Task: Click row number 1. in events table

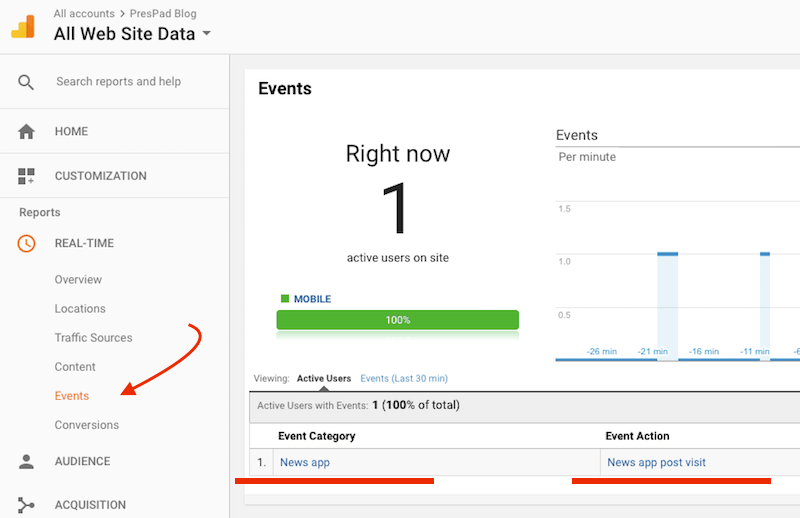Action: click(261, 462)
